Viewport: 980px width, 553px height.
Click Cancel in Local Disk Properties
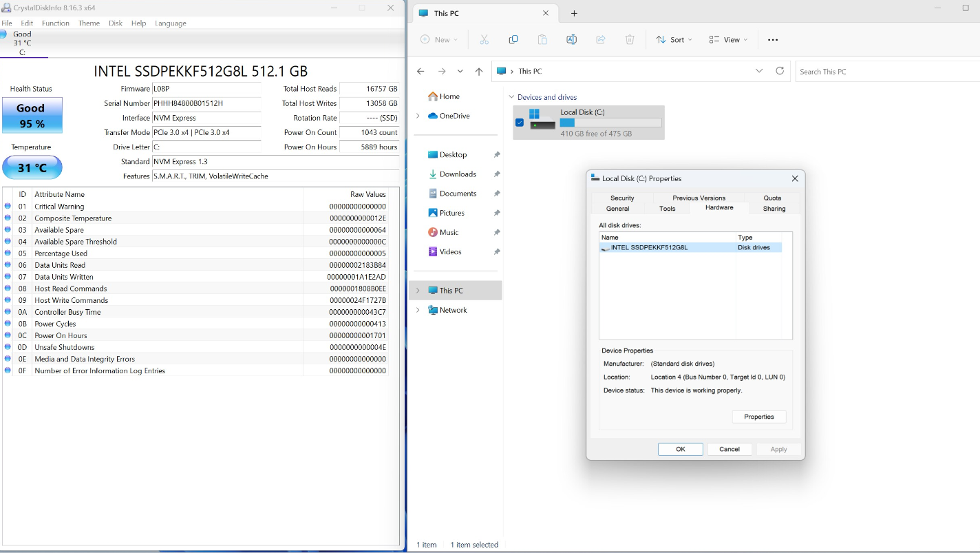click(729, 449)
